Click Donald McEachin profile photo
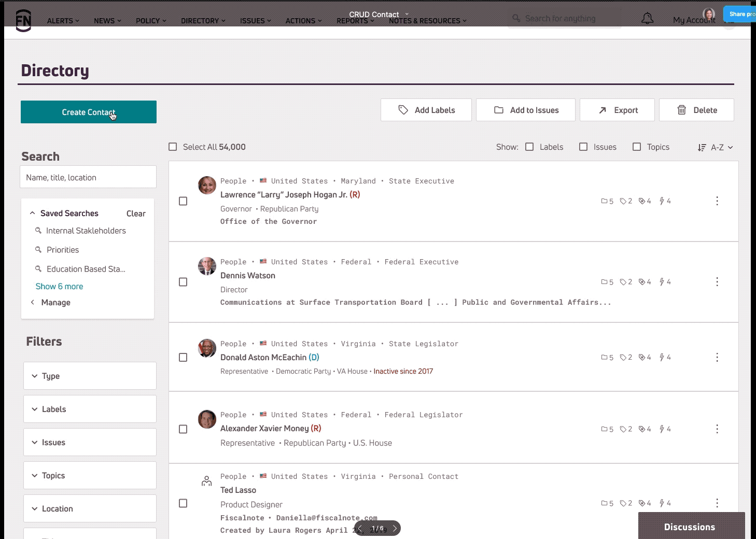This screenshot has width=756, height=539. 207,348
